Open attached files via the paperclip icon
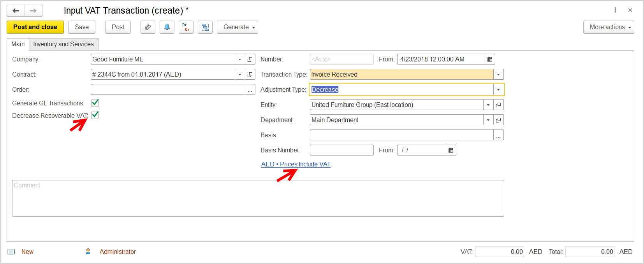 pos(148,27)
